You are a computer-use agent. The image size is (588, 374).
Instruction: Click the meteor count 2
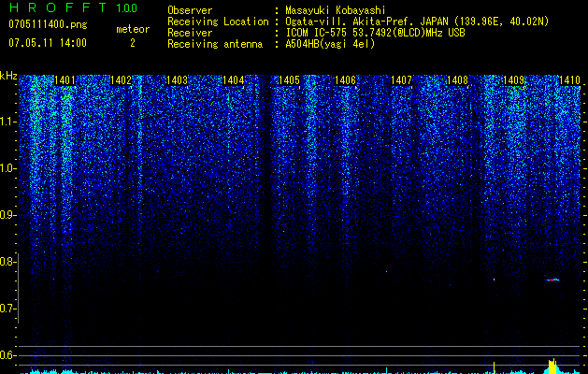133,43
